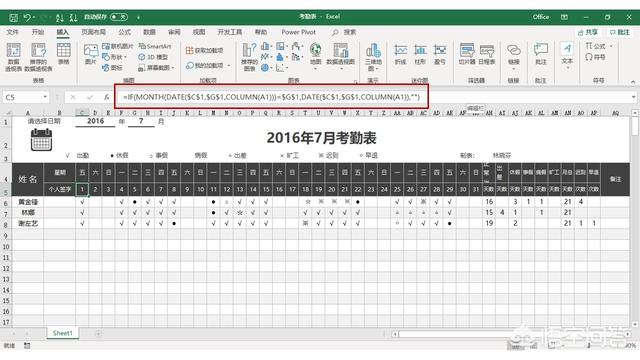
Task: Open My Add-ins (我的加载项) dropdown
Action: pos(208,65)
